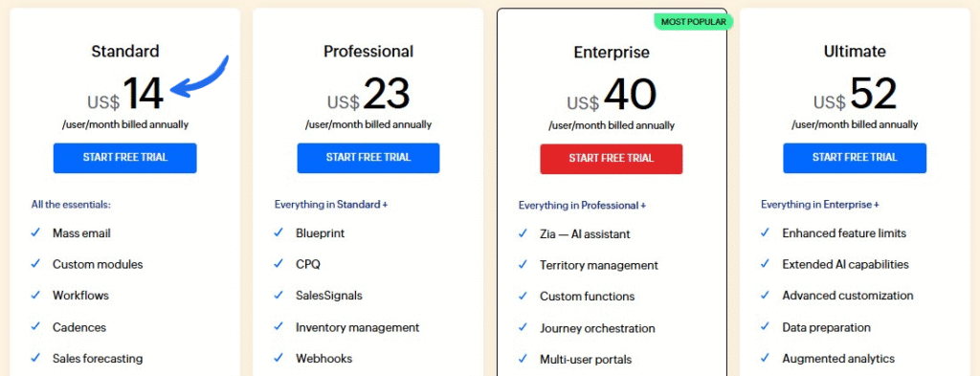Click the Standard plan Start Free Trial button

[125, 158]
